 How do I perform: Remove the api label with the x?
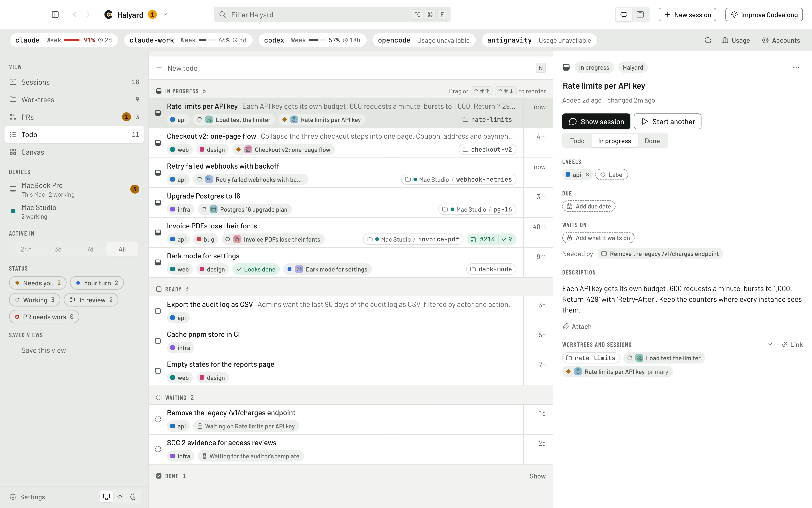coord(587,174)
